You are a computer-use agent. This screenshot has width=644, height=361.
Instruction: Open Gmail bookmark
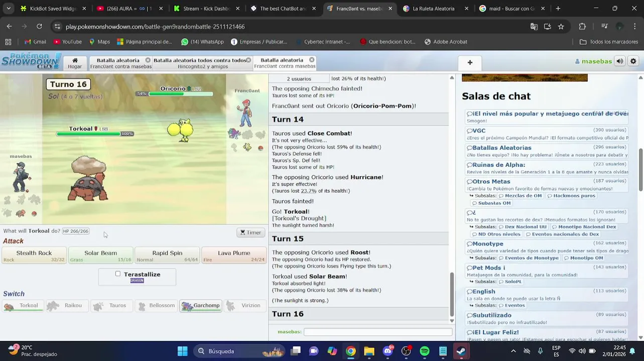(x=35, y=42)
